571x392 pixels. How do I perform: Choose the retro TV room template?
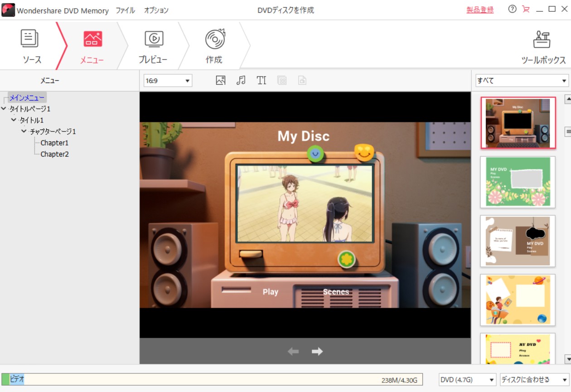coord(518,123)
